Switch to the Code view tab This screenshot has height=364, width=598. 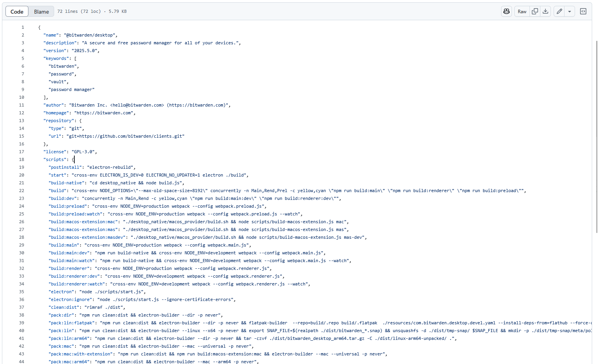pyautogui.click(x=17, y=12)
